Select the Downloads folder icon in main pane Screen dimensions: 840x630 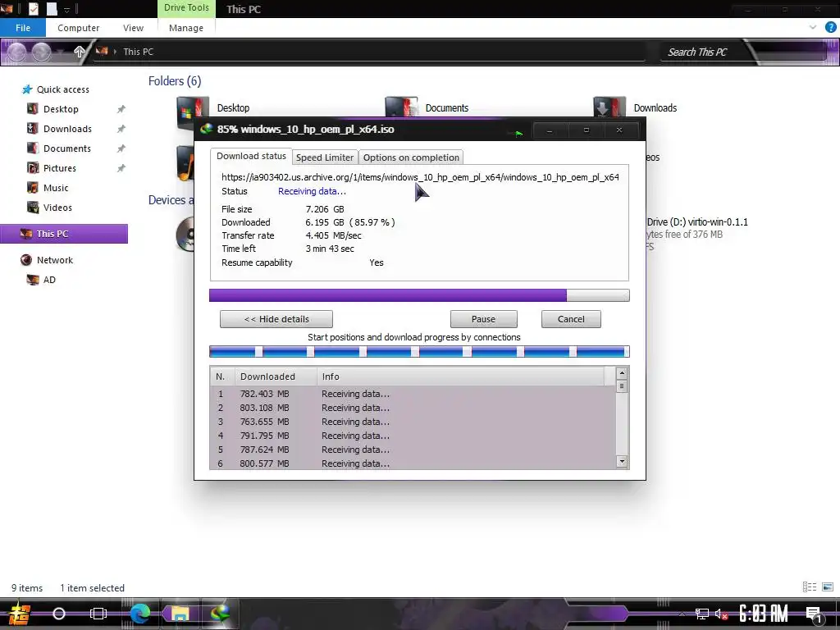pyautogui.click(x=609, y=107)
